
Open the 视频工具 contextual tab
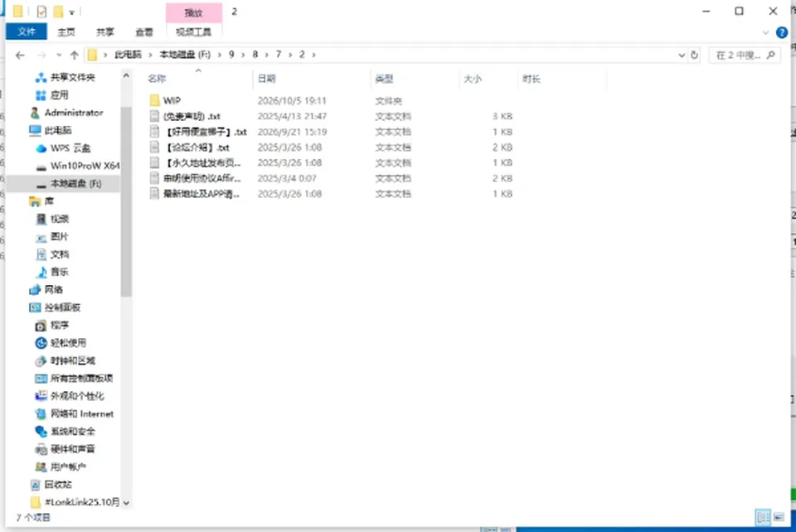(x=193, y=32)
